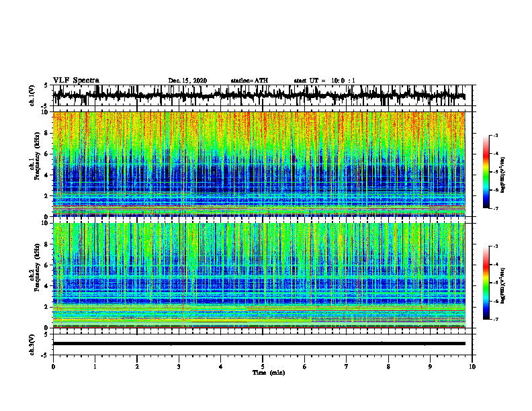Click time axis tick label '10' at far right
Image resolution: width=532 pixels, height=411 pixels.
coord(472,367)
